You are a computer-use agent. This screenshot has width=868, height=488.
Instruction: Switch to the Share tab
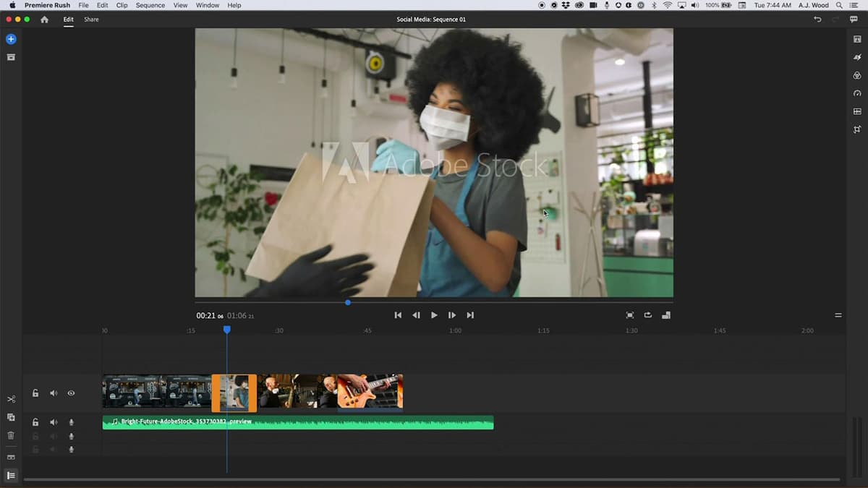[x=90, y=20]
